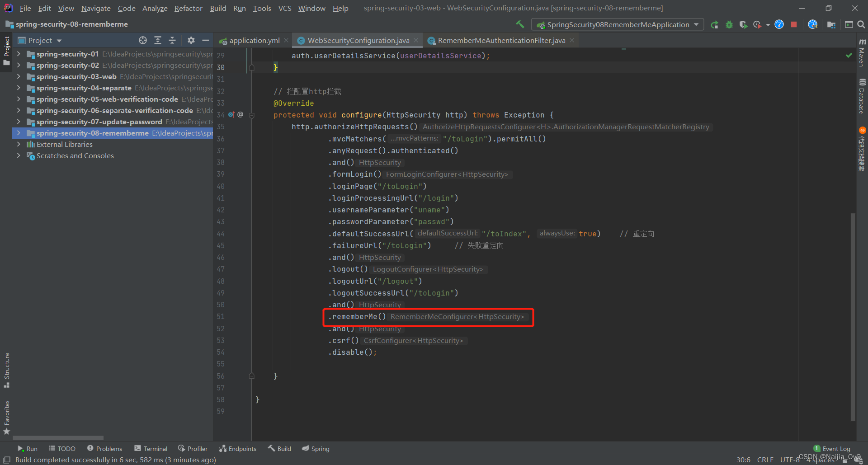Open the VCS menu
Image resolution: width=868 pixels, height=465 pixels.
point(285,8)
